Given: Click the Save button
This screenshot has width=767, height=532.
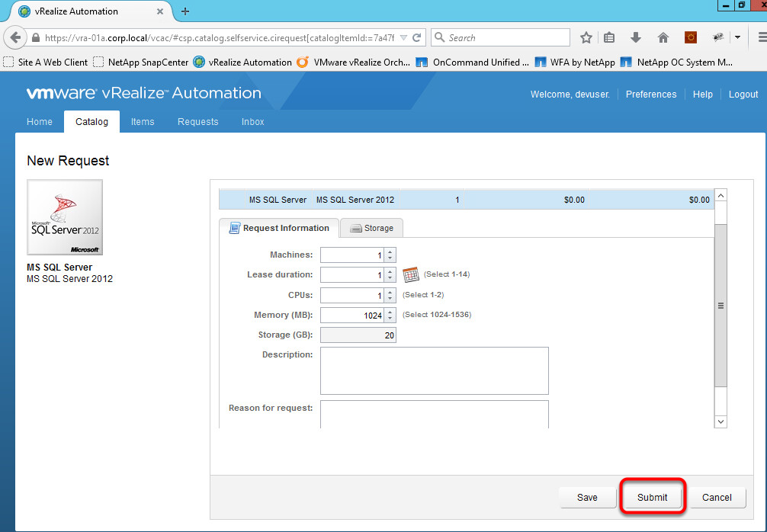Looking at the screenshot, I should [x=587, y=497].
